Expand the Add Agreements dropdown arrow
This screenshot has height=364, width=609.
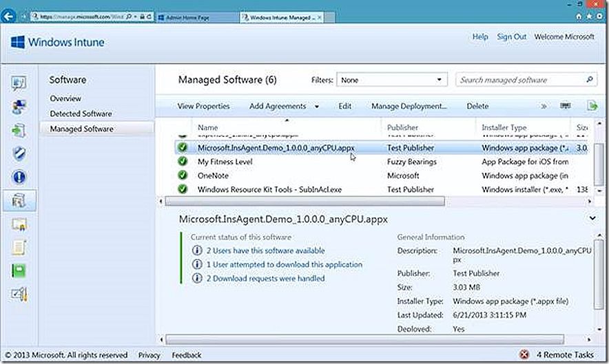[x=316, y=107]
